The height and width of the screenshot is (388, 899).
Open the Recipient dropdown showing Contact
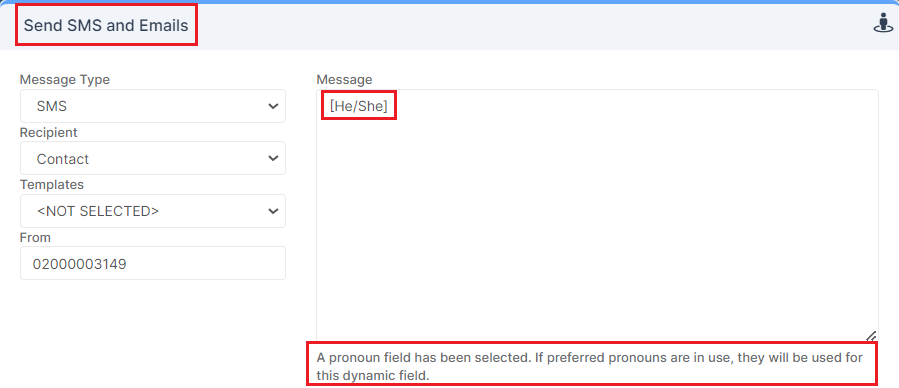click(153, 158)
